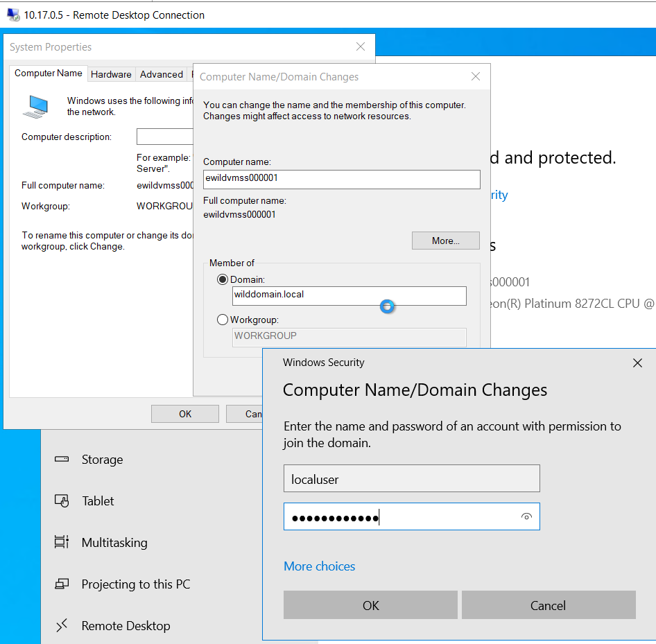Screen dimensions: 656x644
Task: Click the localuser username field
Action: tap(412, 478)
